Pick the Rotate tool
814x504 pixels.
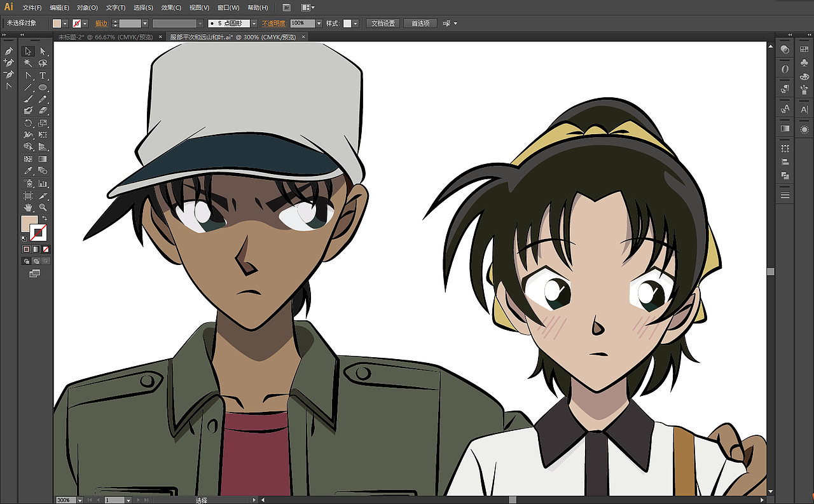pyautogui.click(x=28, y=123)
